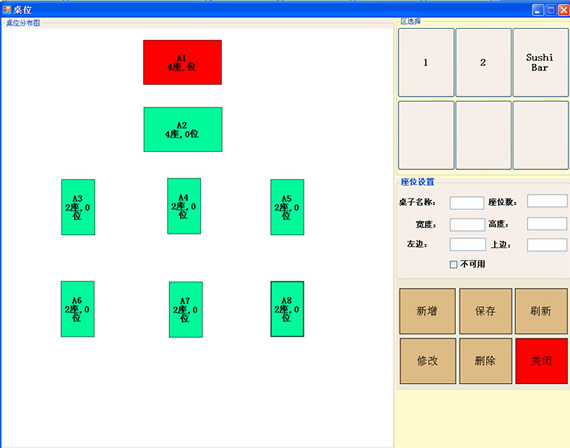Select the red A1 table
Viewport: 570px width, 448px height.
point(182,62)
